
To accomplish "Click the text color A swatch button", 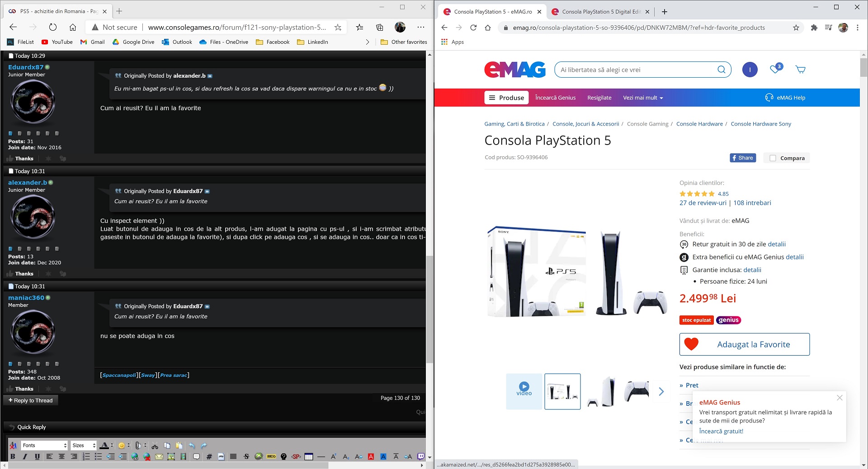I will [x=104, y=446].
